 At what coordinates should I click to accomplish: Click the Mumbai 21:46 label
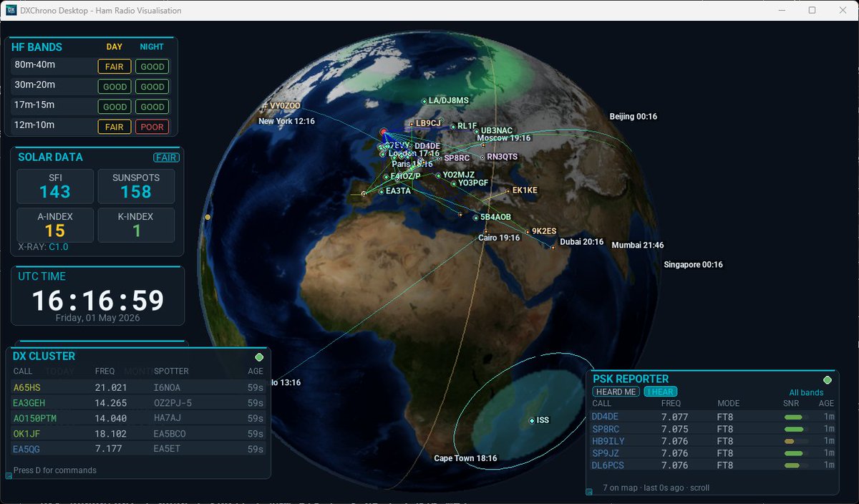pyautogui.click(x=637, y=246)
